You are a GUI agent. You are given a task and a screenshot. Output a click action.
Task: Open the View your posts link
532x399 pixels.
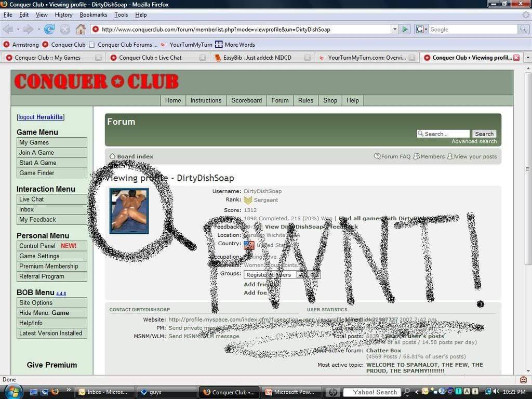[x=472, y=156]
